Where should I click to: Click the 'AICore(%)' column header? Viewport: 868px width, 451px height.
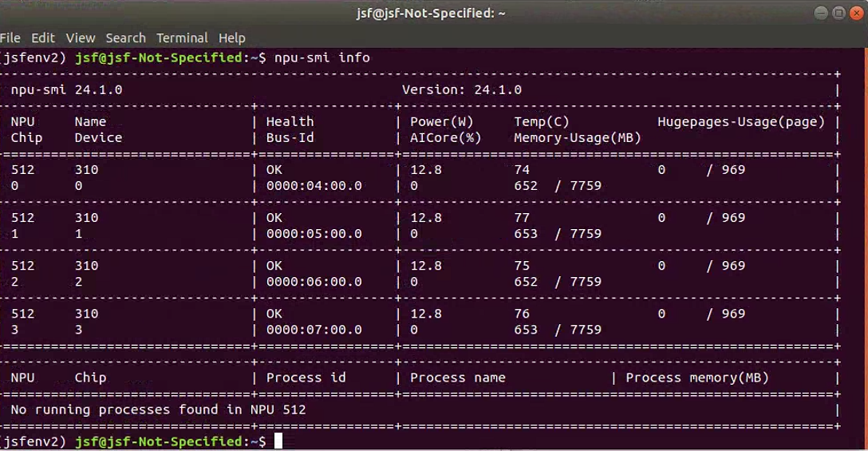click(x=446, y=137)
